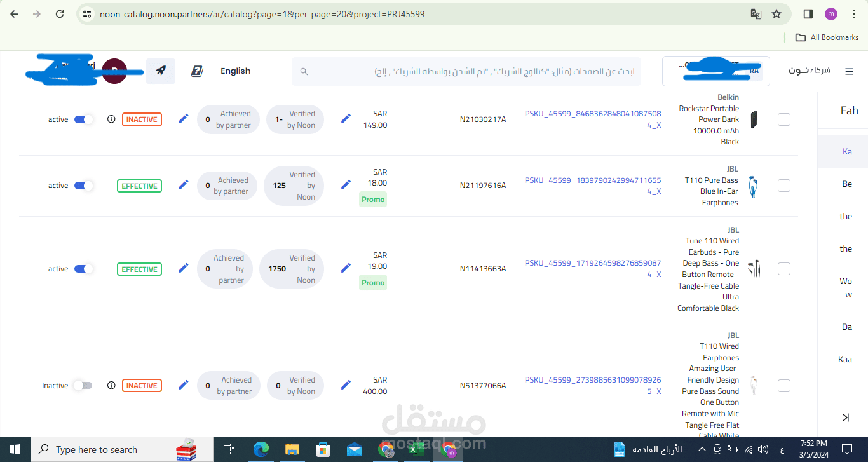868x462 pixels.
Task: Open the JBL T110 blue earphones thumbnail
Action: [x=754, y=186]
